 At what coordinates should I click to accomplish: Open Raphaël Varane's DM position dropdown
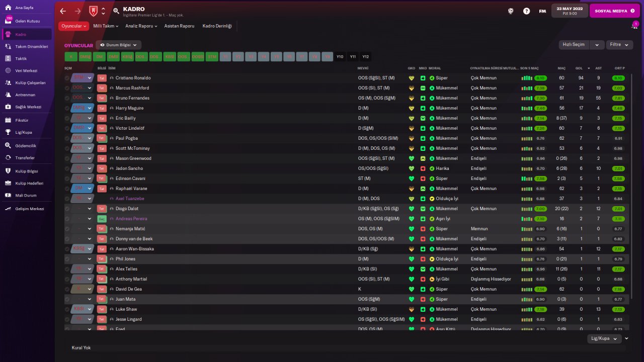[83, 189]
